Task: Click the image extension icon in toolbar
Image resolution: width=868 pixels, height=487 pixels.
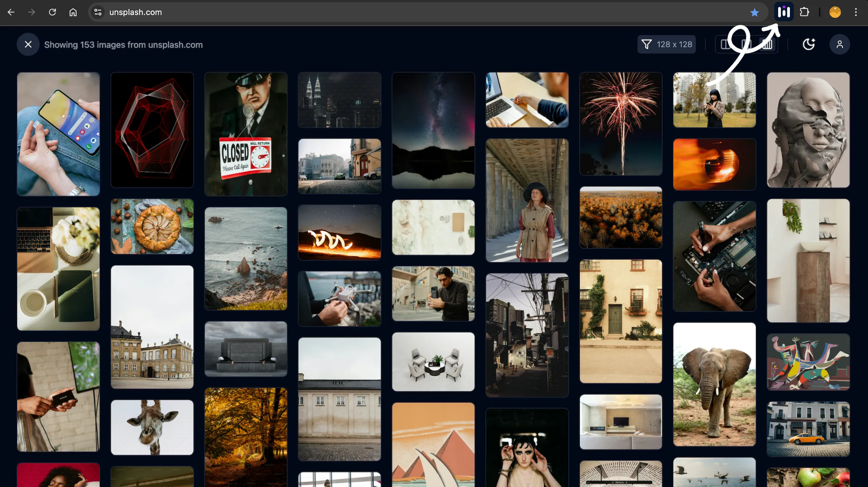Action: point(784,12)
